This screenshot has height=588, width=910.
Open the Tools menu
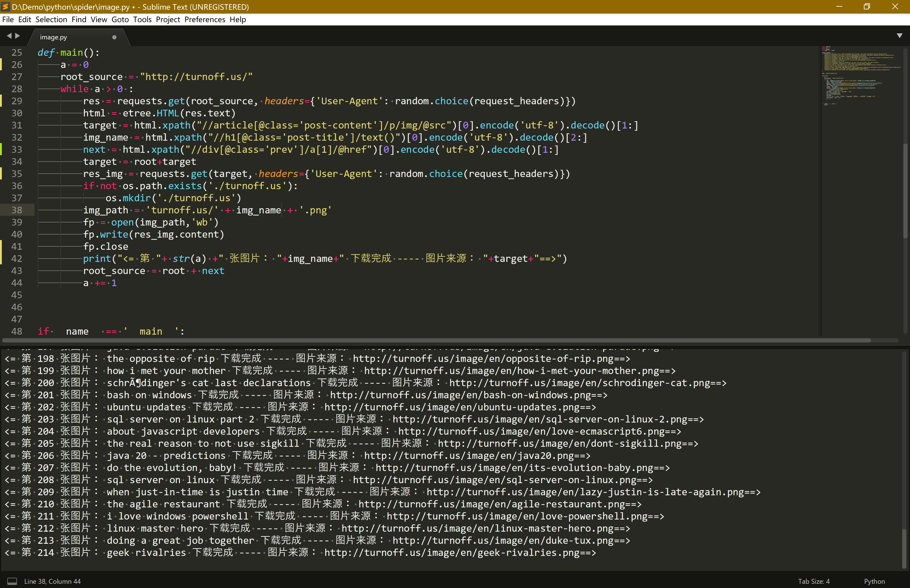click(x=142, y=19)
